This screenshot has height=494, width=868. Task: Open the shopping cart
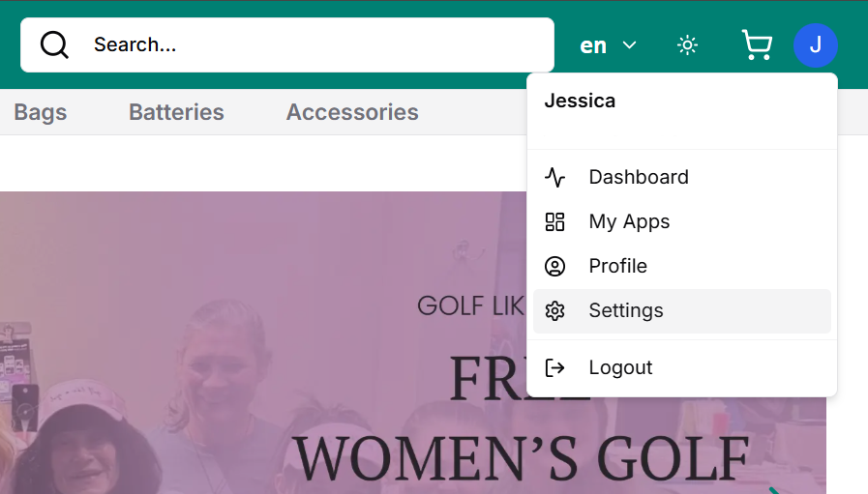pos(756,45)
